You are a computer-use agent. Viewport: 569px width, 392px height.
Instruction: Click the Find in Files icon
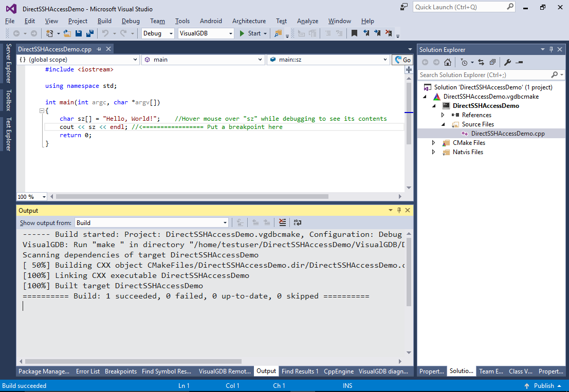278,33
